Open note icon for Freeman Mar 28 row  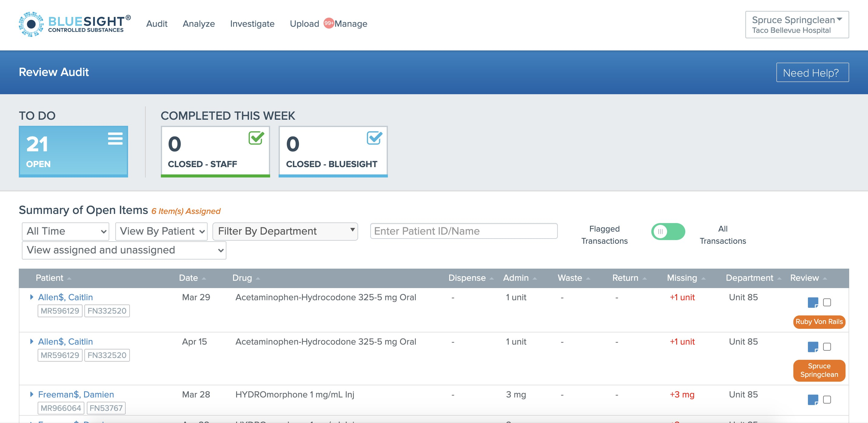(x=812, y=400)
